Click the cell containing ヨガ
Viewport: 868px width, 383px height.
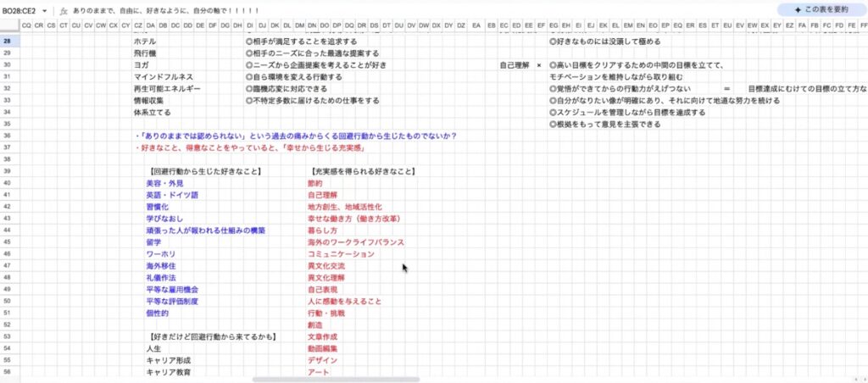pos(141,65)
